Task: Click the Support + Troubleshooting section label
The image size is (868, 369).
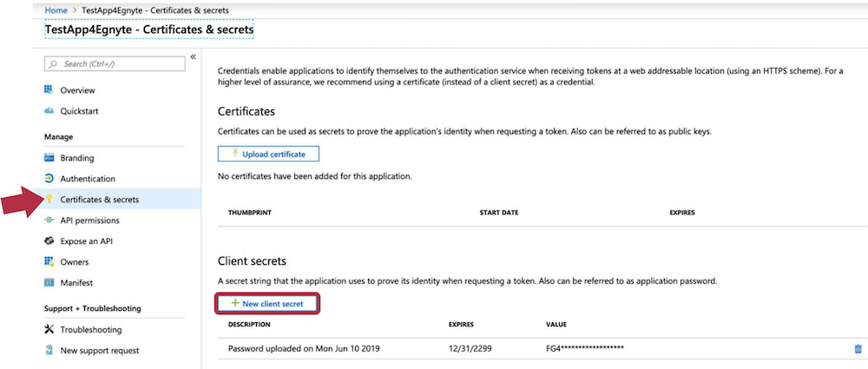Action: [93, 308]
